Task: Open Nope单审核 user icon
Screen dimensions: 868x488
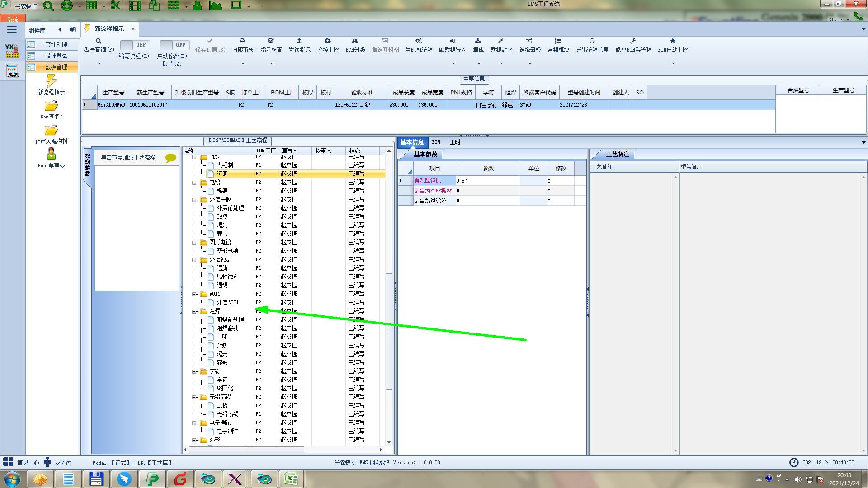Action: (51, 154)
